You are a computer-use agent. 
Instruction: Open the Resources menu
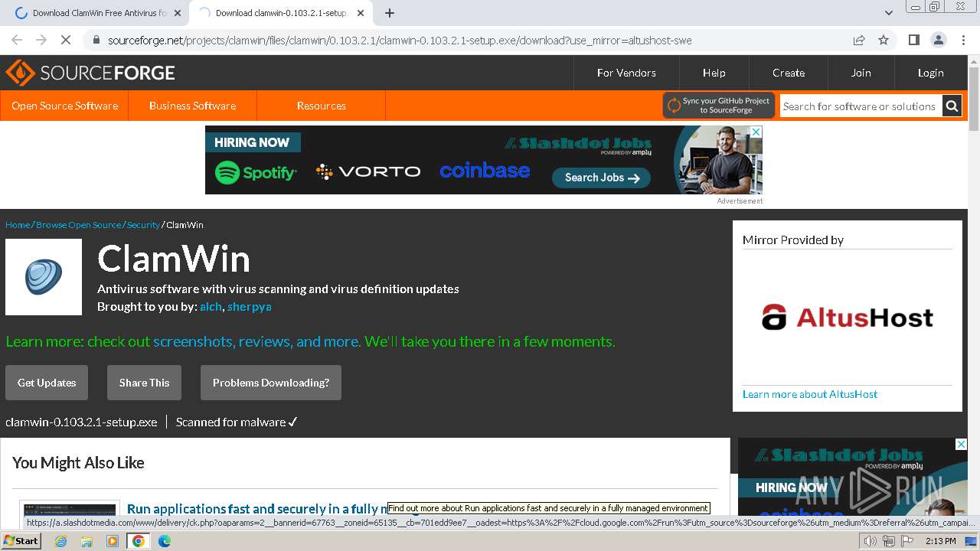tap(321, 106)
